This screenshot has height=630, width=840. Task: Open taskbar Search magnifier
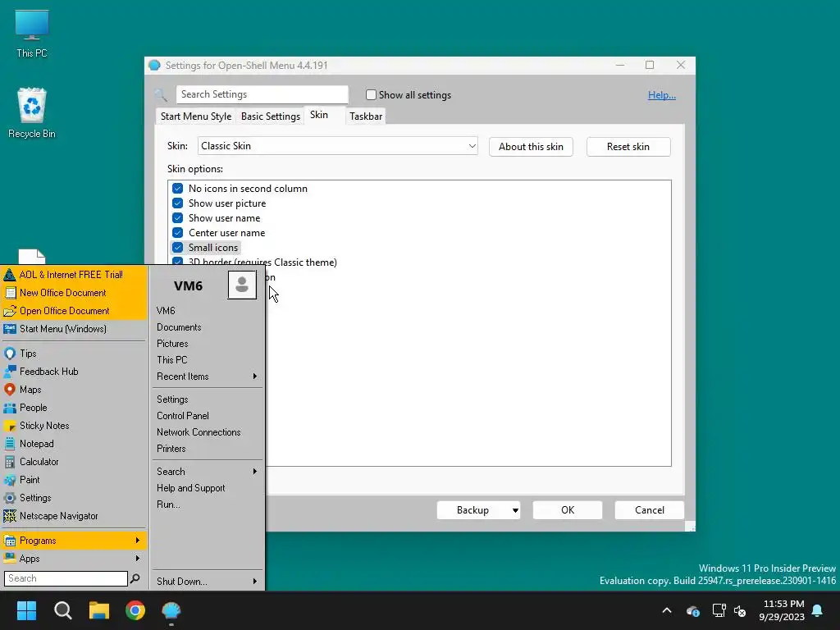coord(62,610)
